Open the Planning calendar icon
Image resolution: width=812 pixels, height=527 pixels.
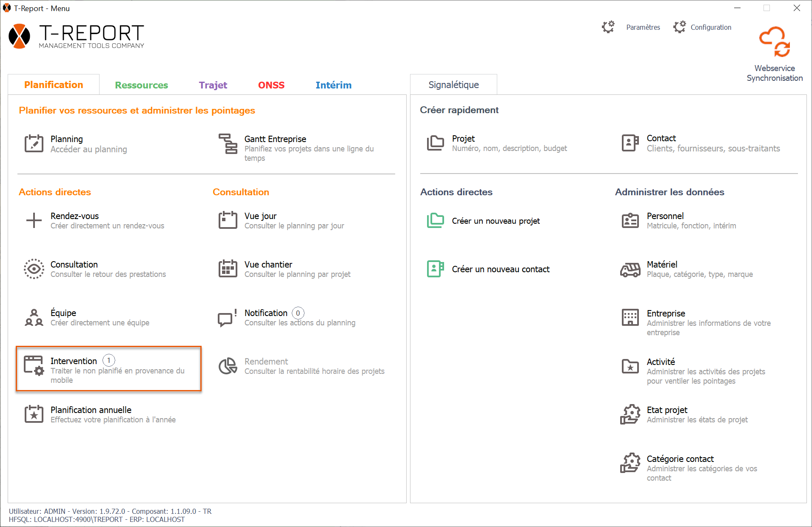(x=34, y=143)
